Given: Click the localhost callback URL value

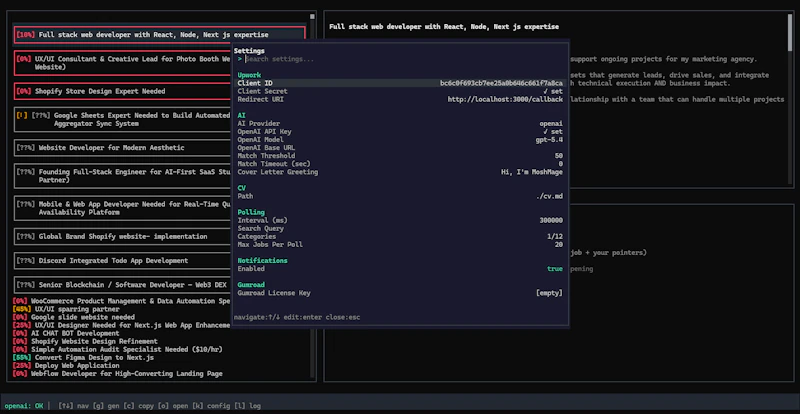Looking at the screenshot, I should [x=505, y=100].
